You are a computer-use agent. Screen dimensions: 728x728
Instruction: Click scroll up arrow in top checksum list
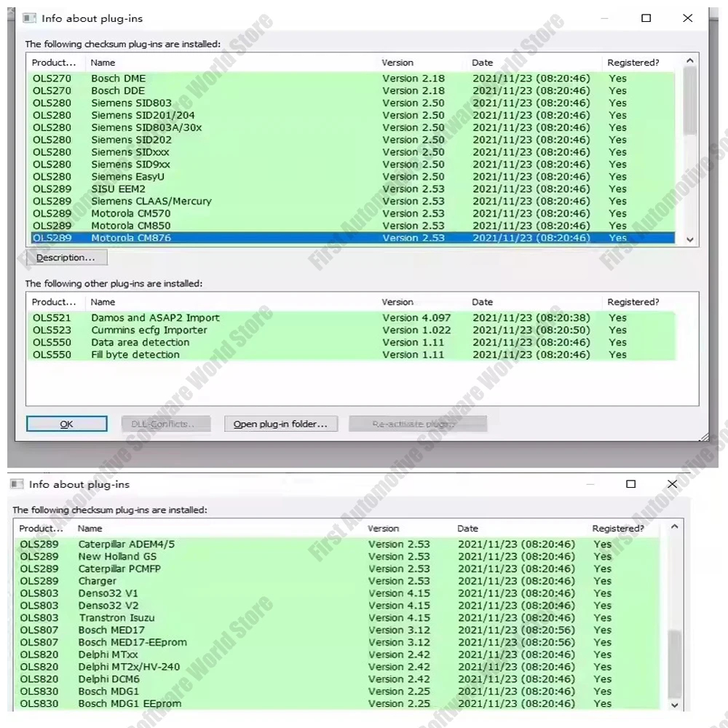pyautogui.click(x=690, y=61)
